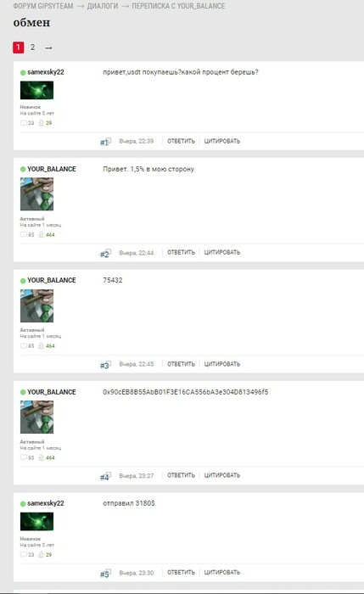The width and height of the screenshot is (364, 594).
Task: Open message #2 permalink icon
Action: (105, 253)
